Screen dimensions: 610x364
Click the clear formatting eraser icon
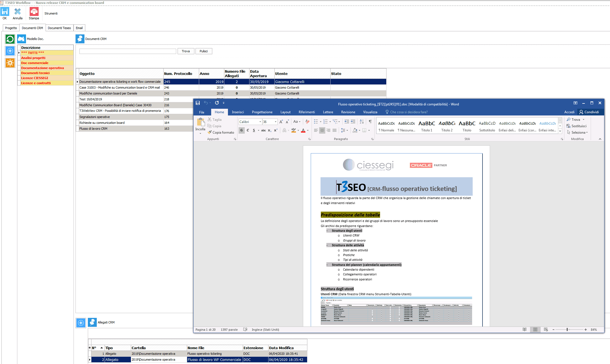click(x=307, y=122)
